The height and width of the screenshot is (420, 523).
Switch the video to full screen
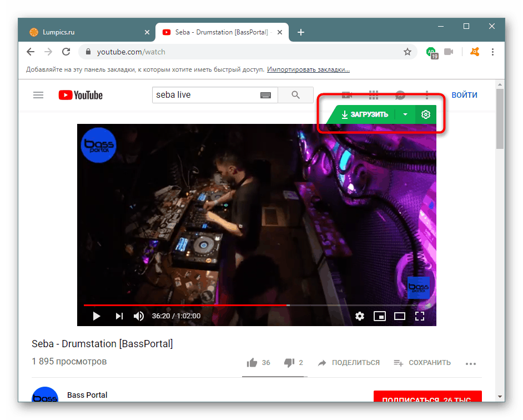(420, 316)
